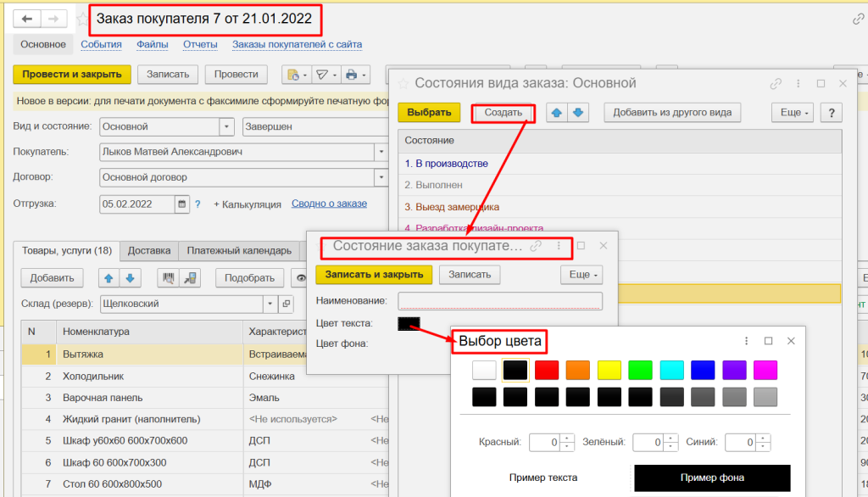Switch to the Доставка tab
Image resolution: width=868 pixels, height=497 pixels.
tap(149, 250)
